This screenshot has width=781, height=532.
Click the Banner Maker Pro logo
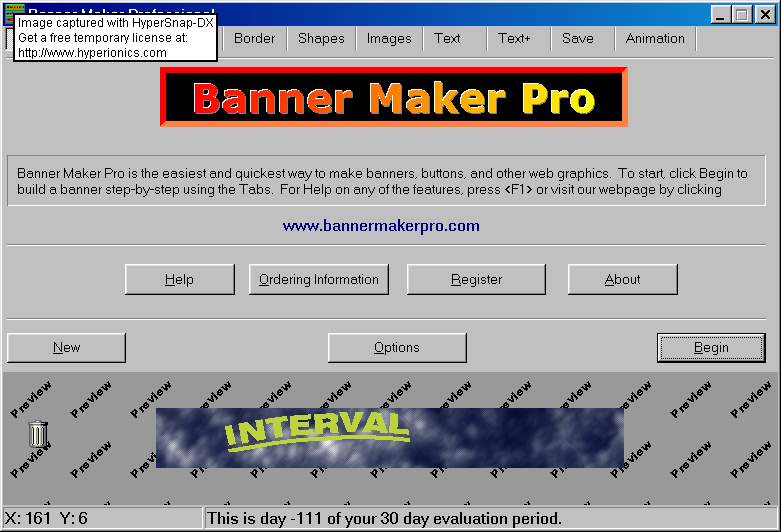click(393, 97)
